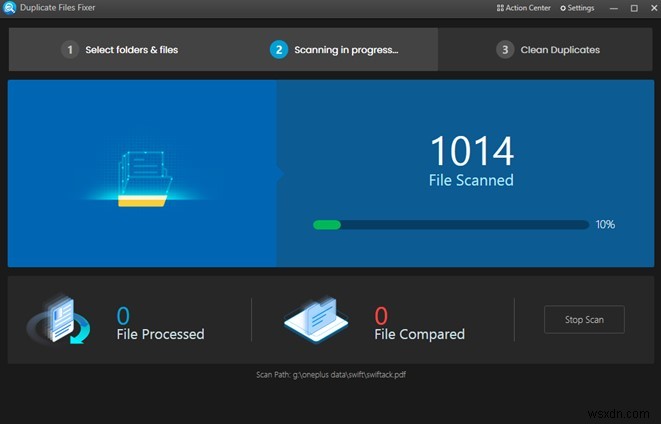The image size is (661, 424).
Task: Click the File Compared label
Action: (x=419, y=334)
